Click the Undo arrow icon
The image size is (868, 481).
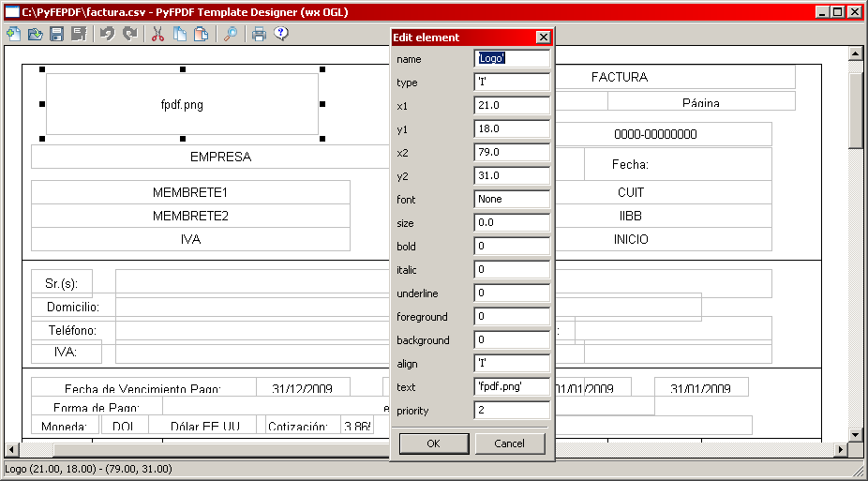[x=107, y=34]
